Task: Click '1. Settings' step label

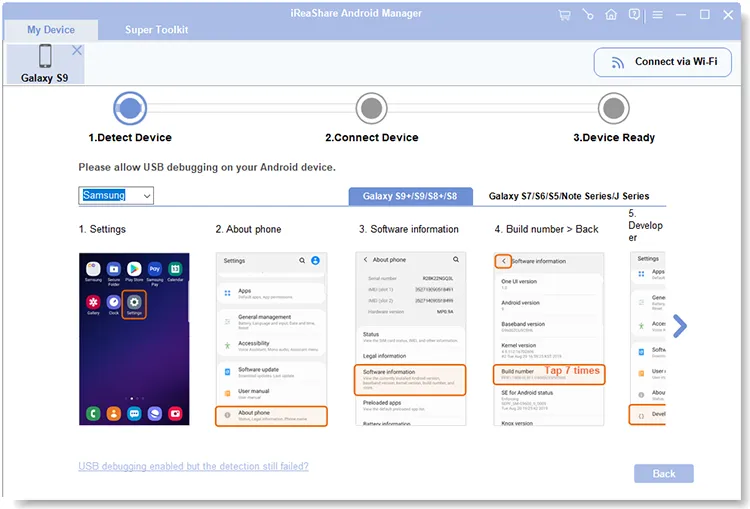Action: pos(102,229)
